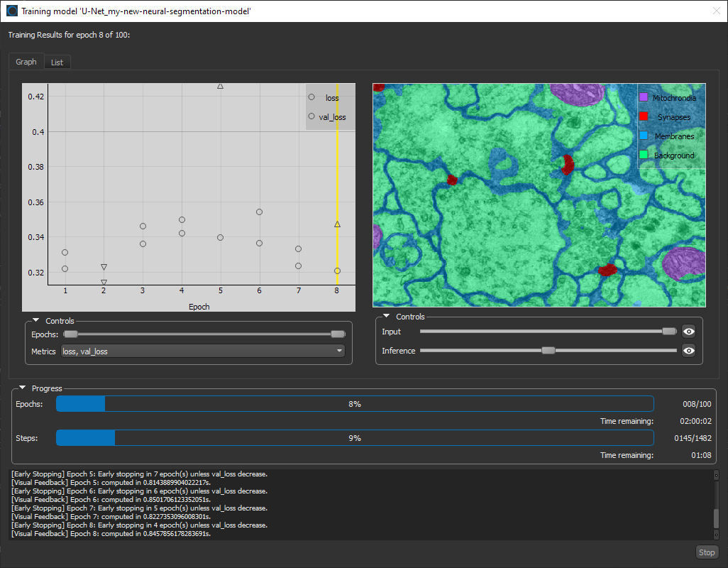The image size is (728, 568).
Task: Open the Metrics dropdown
Action: (x=202, y=351)
